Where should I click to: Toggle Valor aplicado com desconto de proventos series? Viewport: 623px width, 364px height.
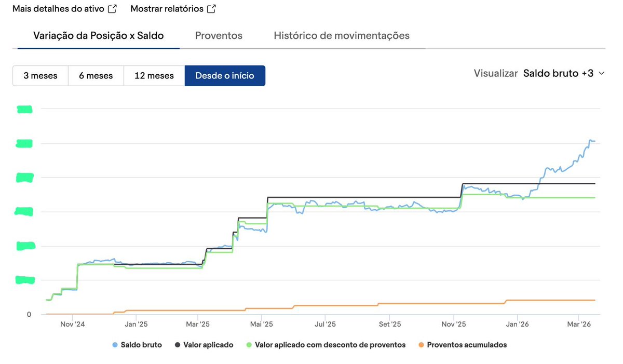coord(326,345)
